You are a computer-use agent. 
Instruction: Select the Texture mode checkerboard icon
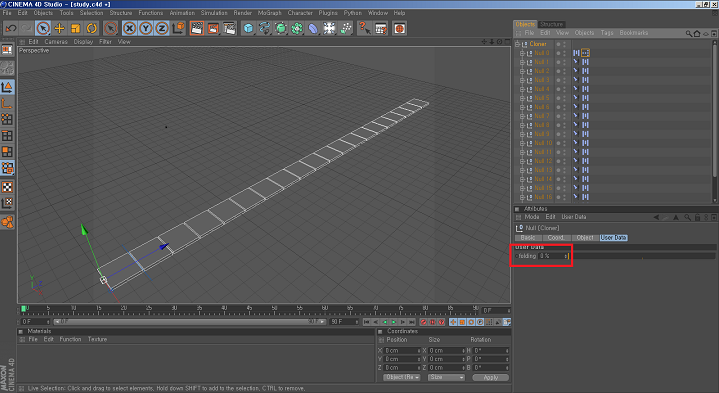coord(7,187)
